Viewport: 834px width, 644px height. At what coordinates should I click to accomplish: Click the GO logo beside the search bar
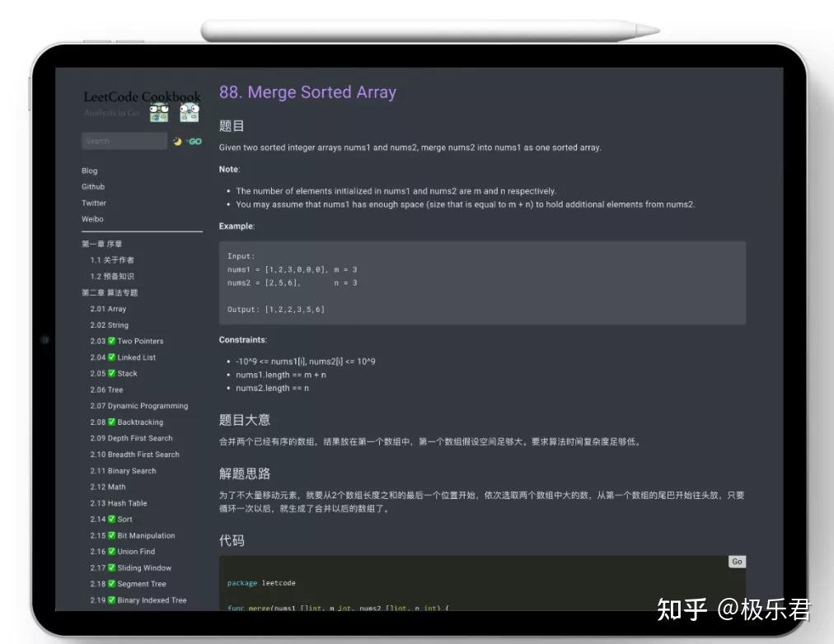194,141
